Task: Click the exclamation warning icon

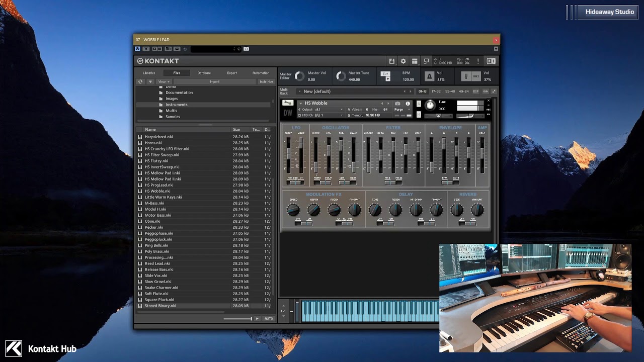Action: click(478, 61)
